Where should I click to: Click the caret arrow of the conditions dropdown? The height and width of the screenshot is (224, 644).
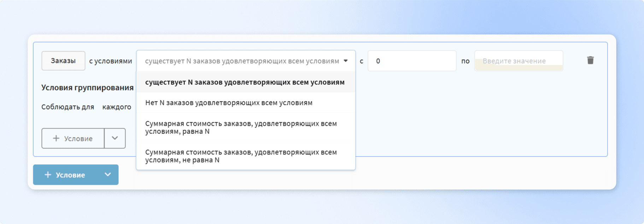point(346,61)
